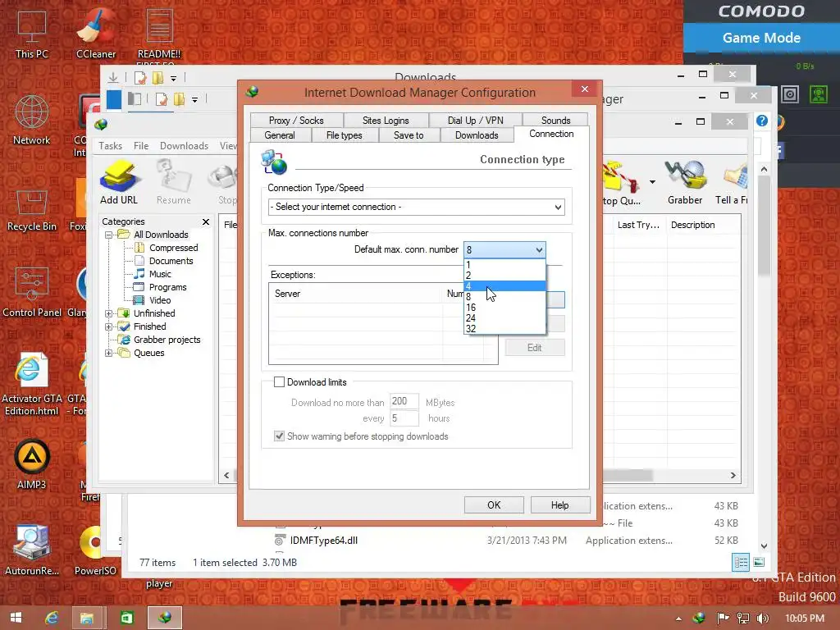Click the Windows Start button
The image size is (840, 630).
16,618
